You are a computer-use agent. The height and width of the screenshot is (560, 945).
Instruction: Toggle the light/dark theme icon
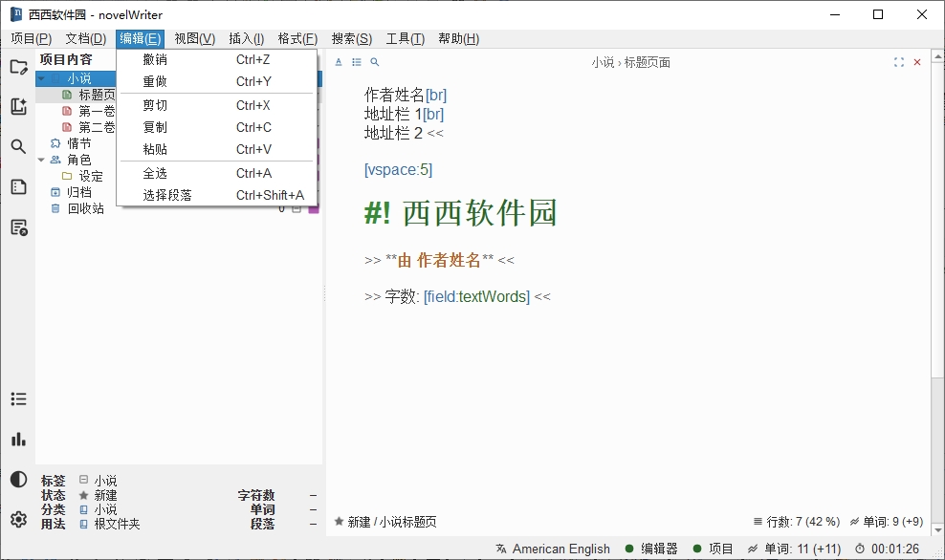tap(19, 480)
